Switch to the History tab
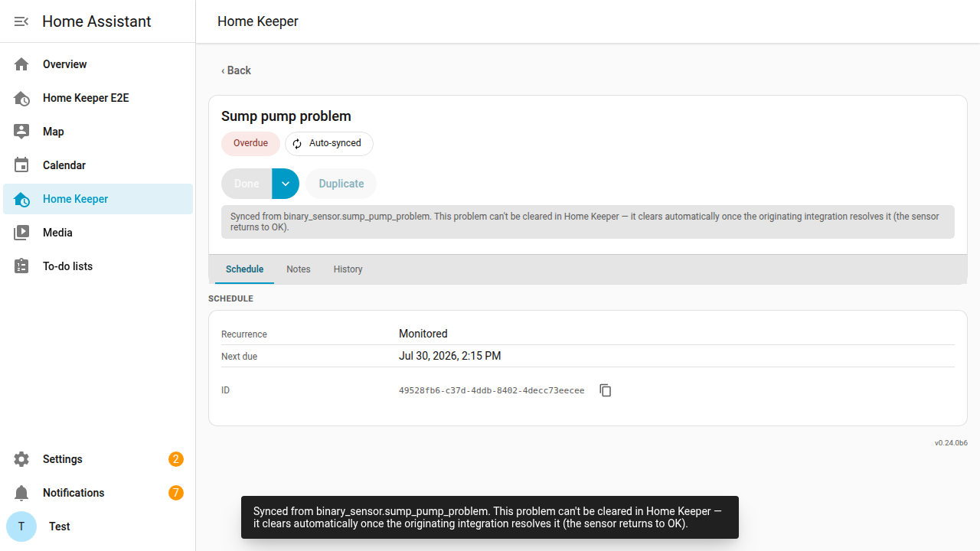The image size is (980, 551). pyautogui.click(x=348, y=269)
